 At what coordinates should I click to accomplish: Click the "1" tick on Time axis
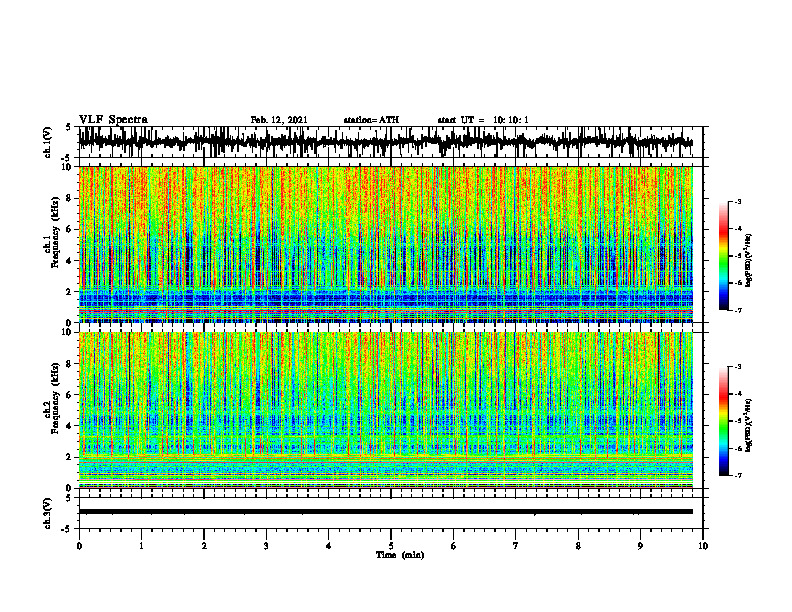(141, 546)
